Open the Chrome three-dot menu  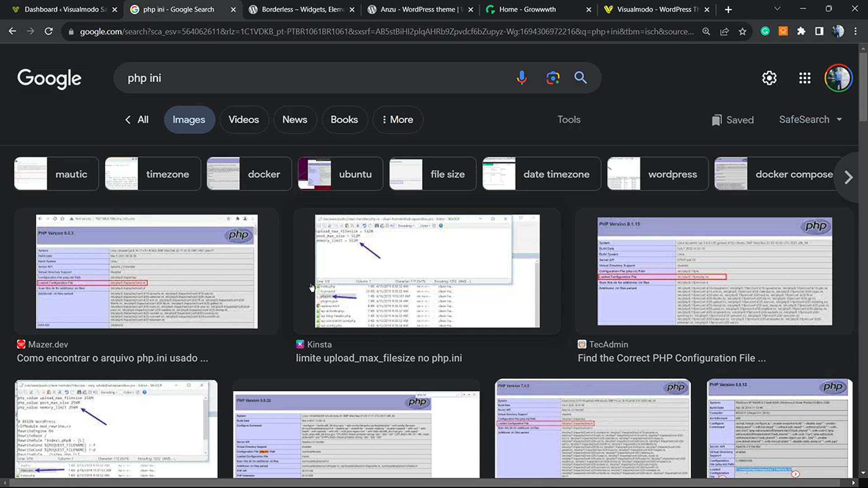pyautogui.click(x=855, y=31)
